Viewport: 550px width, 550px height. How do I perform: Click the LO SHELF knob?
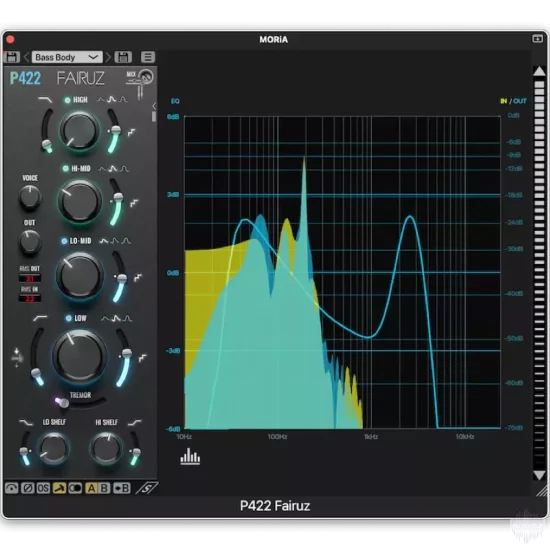[x=54, y=449]
